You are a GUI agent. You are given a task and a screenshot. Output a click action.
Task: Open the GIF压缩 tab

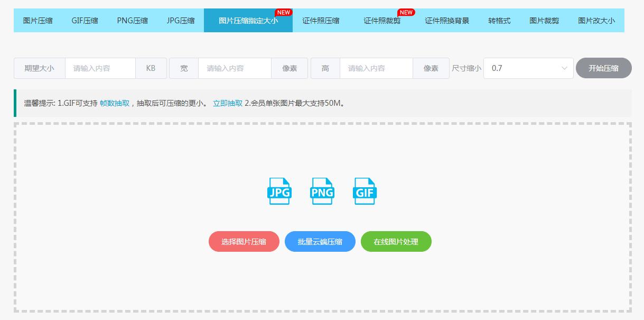(84, 20)
